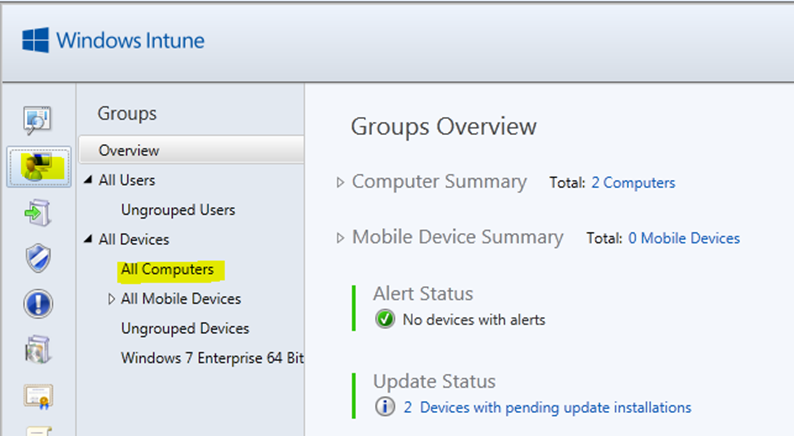
Task: Collapse the All Devices tree node
Action: [88, 239]
